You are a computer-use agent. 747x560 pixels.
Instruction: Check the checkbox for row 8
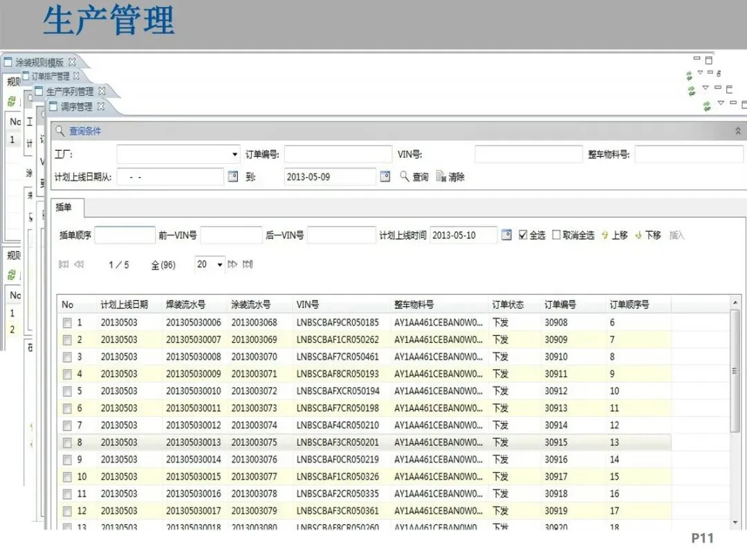(x=67, y=443)
